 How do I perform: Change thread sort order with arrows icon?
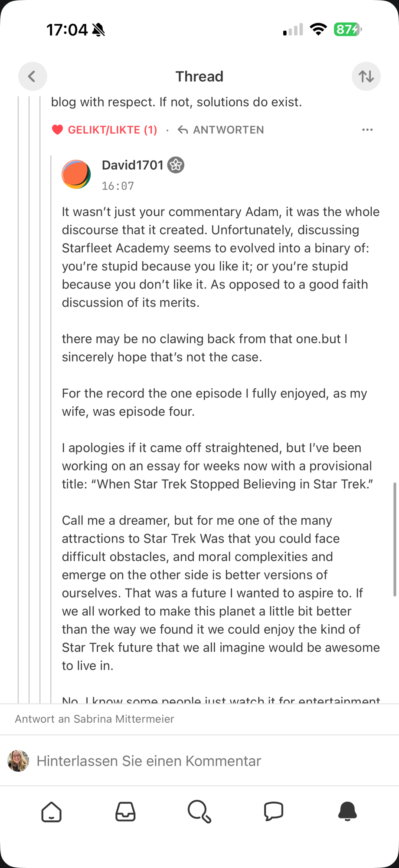(x=366, y=76)
